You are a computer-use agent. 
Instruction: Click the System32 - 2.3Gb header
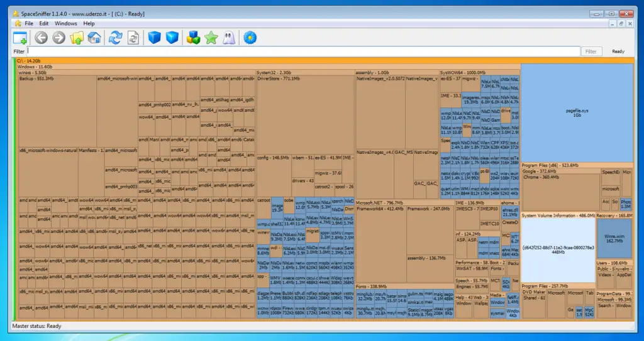coord(305,72)
